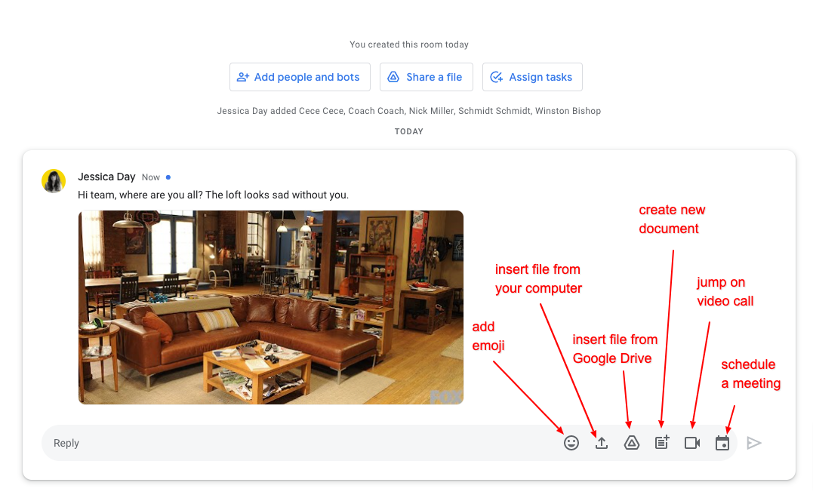The height and width of the screenshot is (504, 813).
Task: Select the sender name Jessica Day
Action: 106,177
